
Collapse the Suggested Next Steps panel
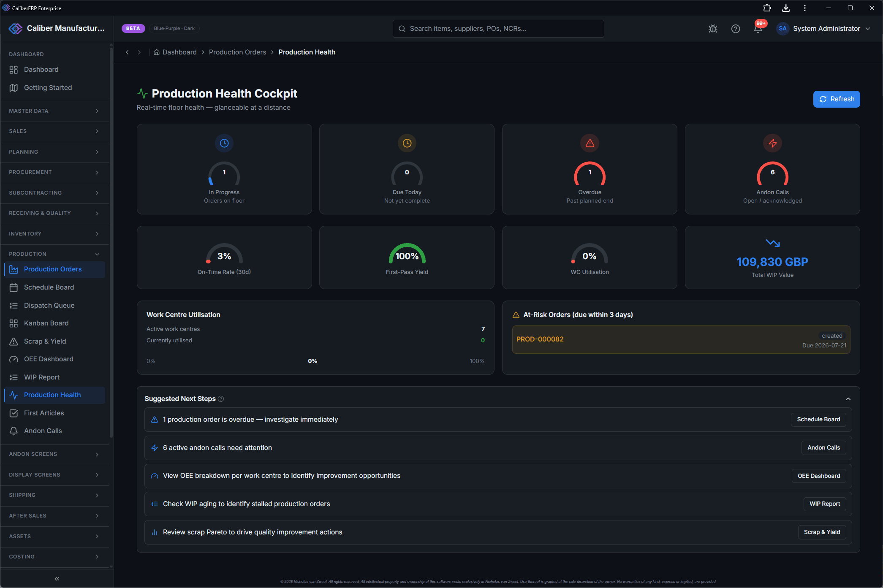848,399
